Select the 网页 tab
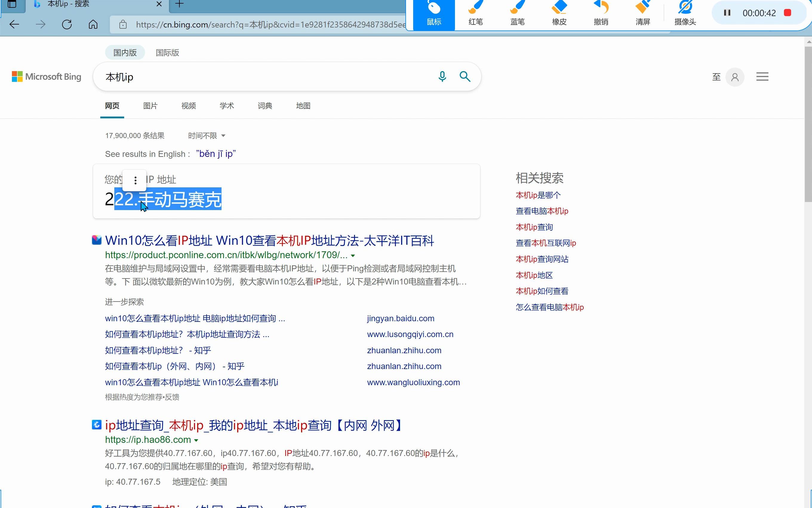Image resolution: width=812 pixels, height=508 pixels. click(x=112, y=106)
